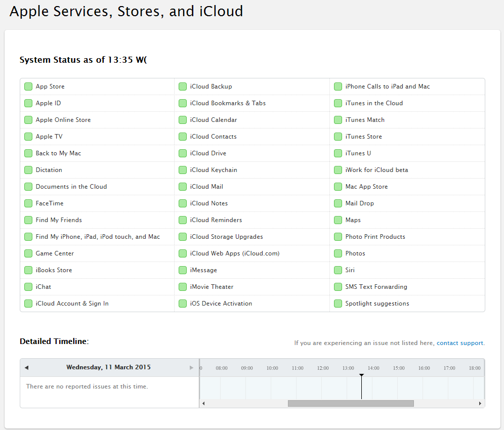Select the Back to My Mac entry
This screenshot has height=430, width=504.
coord(97,153)
